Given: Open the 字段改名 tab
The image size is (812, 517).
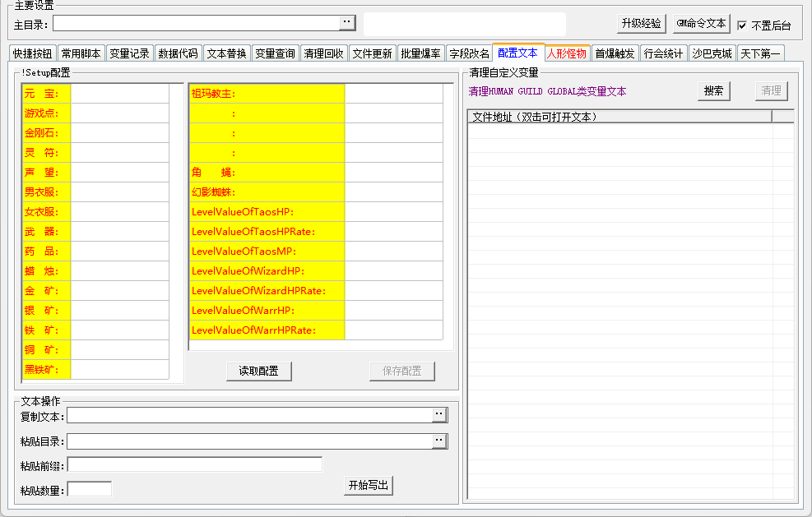Looking at the screenshot, I should point(469,53).
